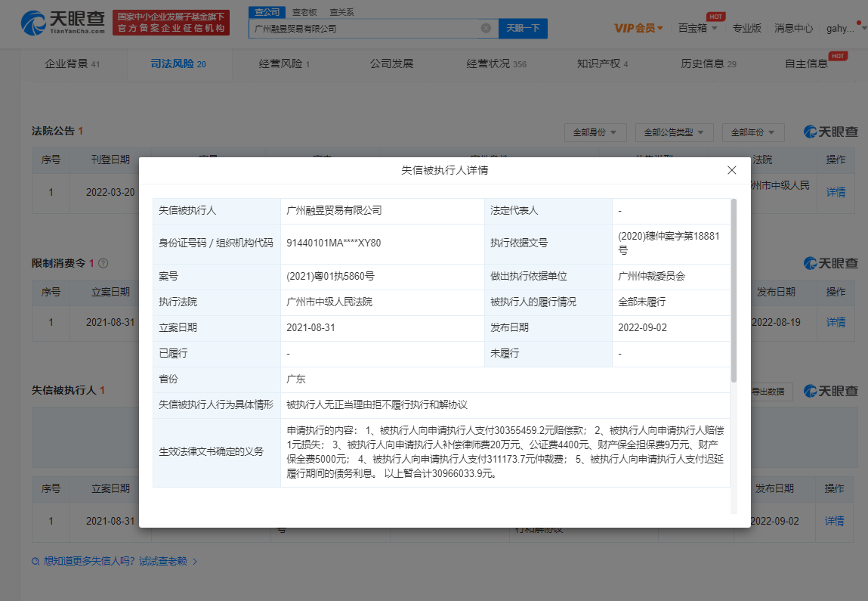868x601 pixels.
Task: Switch to the 查公司 search tab
Action: [267, 11]
